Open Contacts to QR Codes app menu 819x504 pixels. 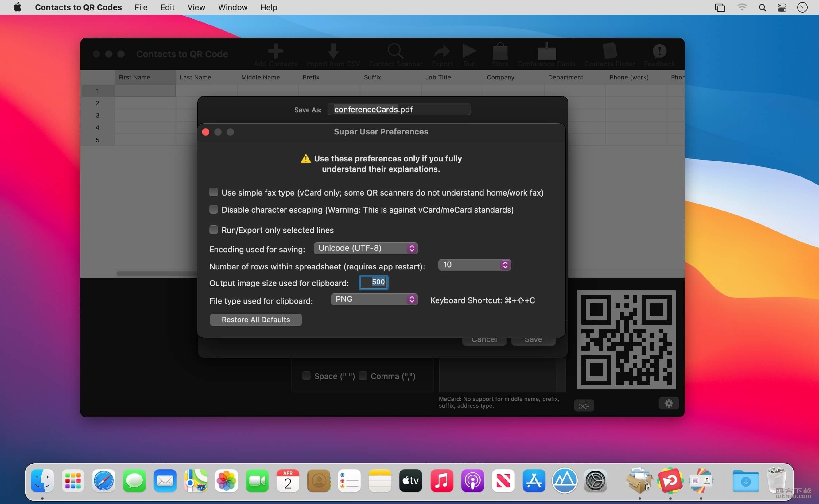(78, 7)
